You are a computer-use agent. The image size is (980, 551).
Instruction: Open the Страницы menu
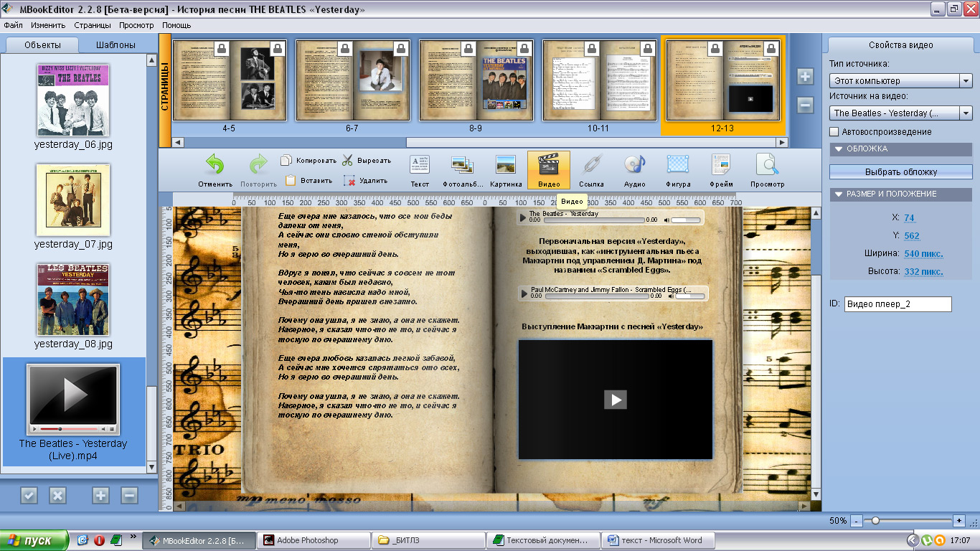[x=93, y=25]
